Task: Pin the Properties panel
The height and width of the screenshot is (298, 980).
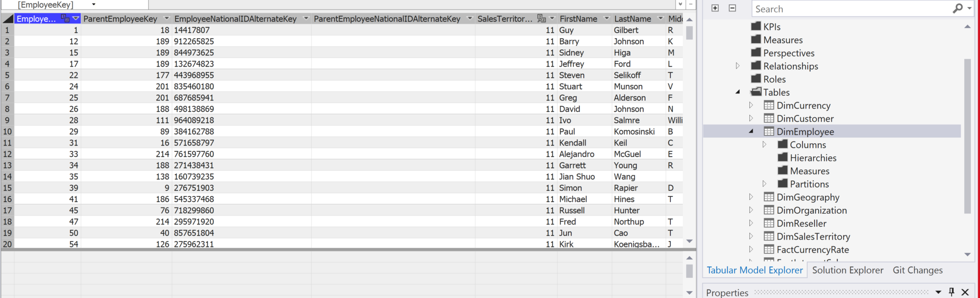Action: (951, 292)
